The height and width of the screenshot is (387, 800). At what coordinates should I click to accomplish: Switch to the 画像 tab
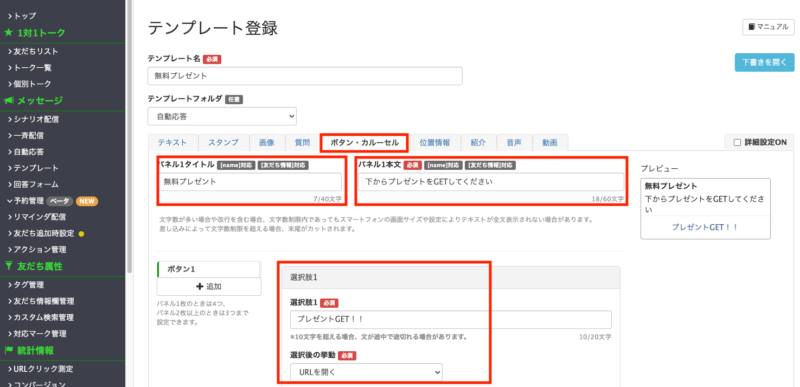point(267,143)
